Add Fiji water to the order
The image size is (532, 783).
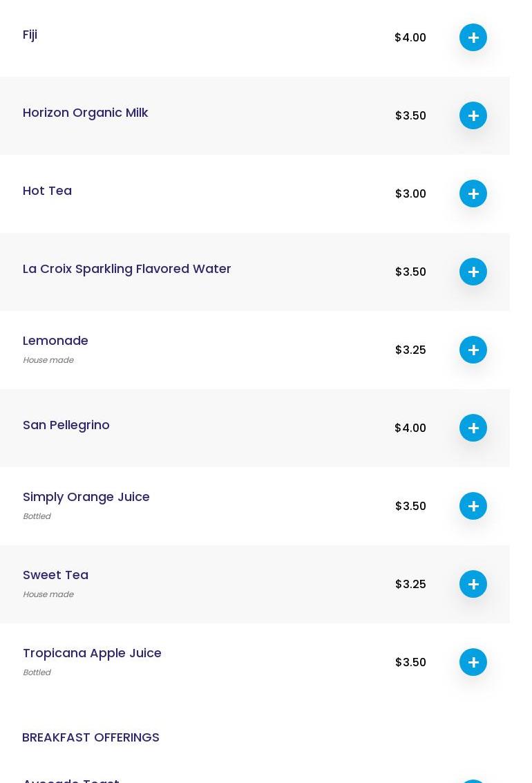tap(473, 37)
